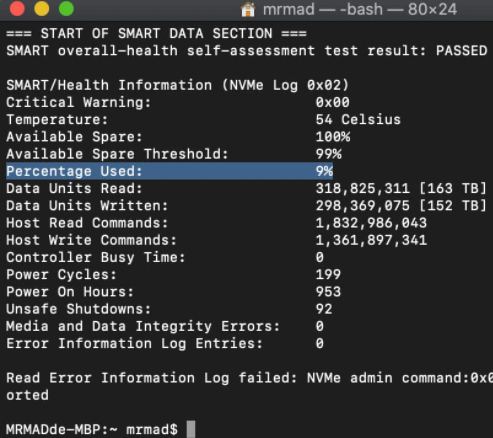
Task: Click the 'Host Read Commands' number
Action: click(x=371, y=223)
